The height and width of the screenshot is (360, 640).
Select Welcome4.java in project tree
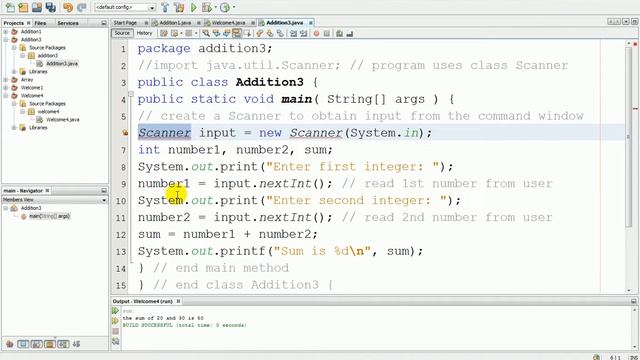pyautogui.click(x=62, y=120)
